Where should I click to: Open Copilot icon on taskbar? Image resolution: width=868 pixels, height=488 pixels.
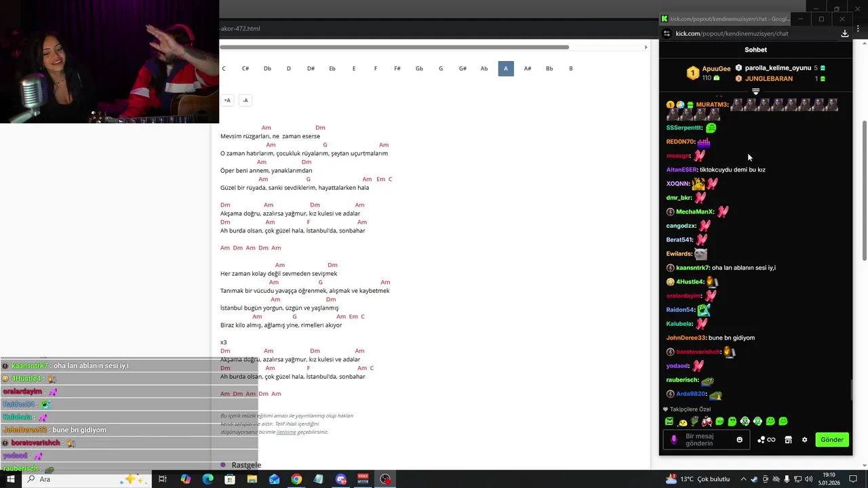(x=186, y=479)
